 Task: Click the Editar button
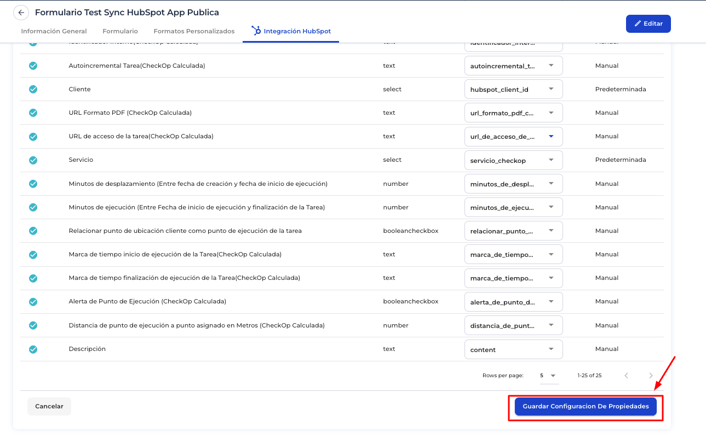click(x=648, y=23)
